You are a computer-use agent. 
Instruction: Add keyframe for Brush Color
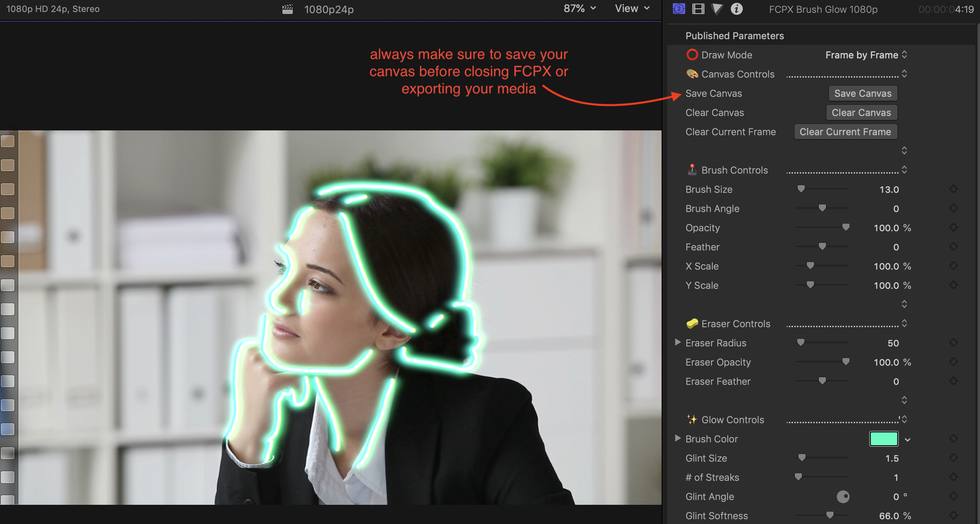[x=954, y=439]
